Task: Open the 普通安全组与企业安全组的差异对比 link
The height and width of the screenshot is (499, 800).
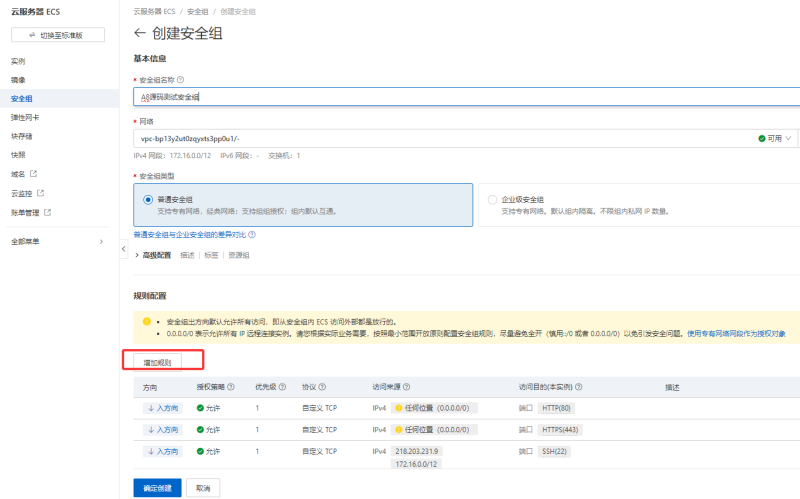Action: 190,235
